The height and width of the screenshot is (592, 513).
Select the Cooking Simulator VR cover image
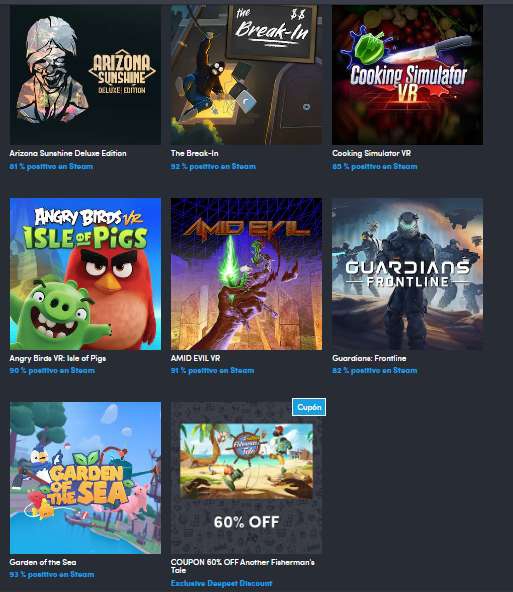[x=407, y=75]
